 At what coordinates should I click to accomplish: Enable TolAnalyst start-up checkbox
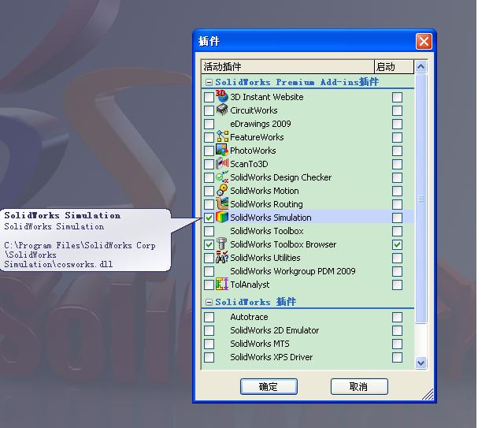[397, 285]
